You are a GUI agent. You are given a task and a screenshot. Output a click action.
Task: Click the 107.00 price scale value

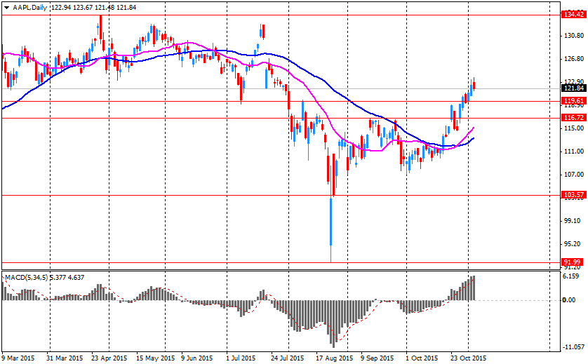pyautogui.click(x=574, y=175)
